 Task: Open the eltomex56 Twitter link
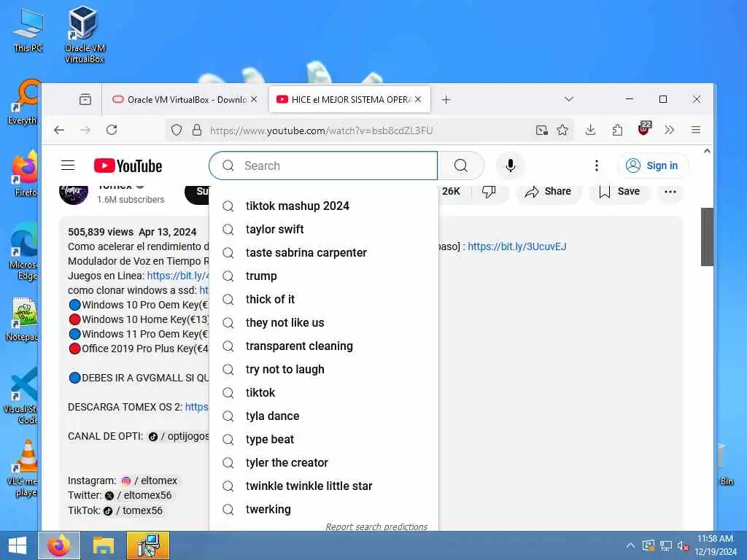coord(138,495)
